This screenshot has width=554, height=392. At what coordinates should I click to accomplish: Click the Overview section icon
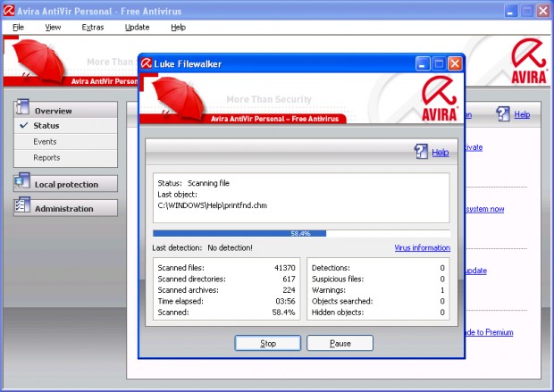pos(22,107)
